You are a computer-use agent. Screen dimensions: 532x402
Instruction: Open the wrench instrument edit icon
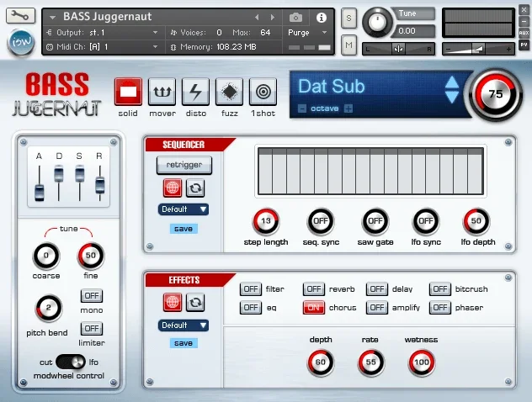20,16
